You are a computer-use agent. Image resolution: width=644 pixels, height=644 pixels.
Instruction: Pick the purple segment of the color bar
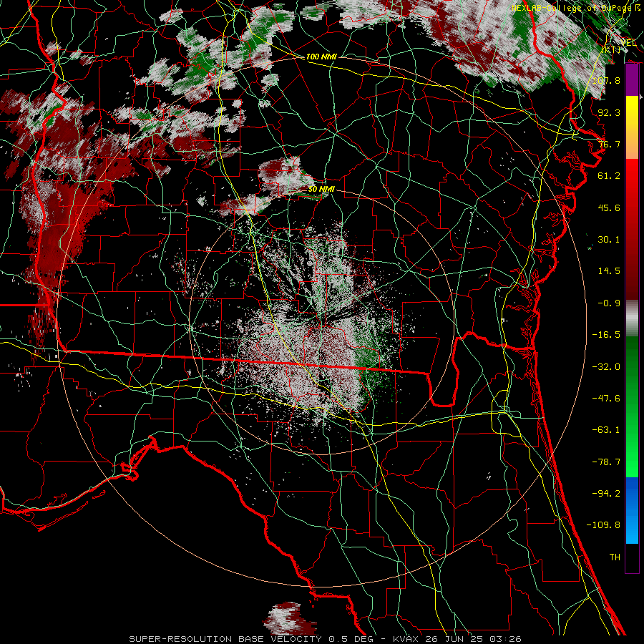coord(632,79)
